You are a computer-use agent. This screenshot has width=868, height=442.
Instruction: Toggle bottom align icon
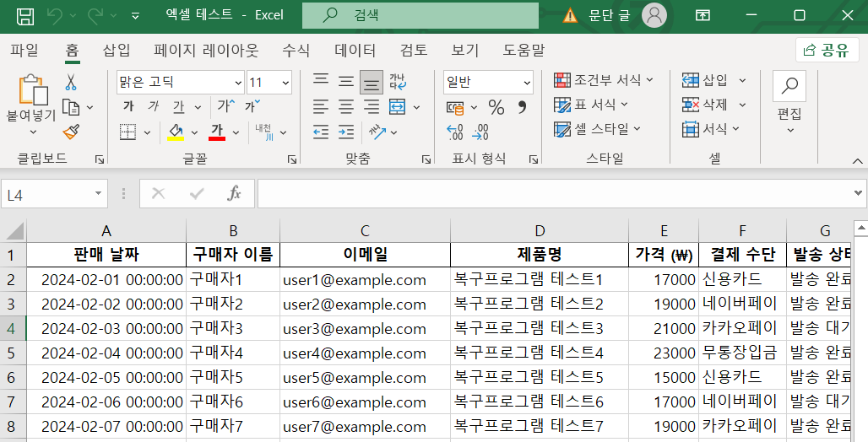372,83
